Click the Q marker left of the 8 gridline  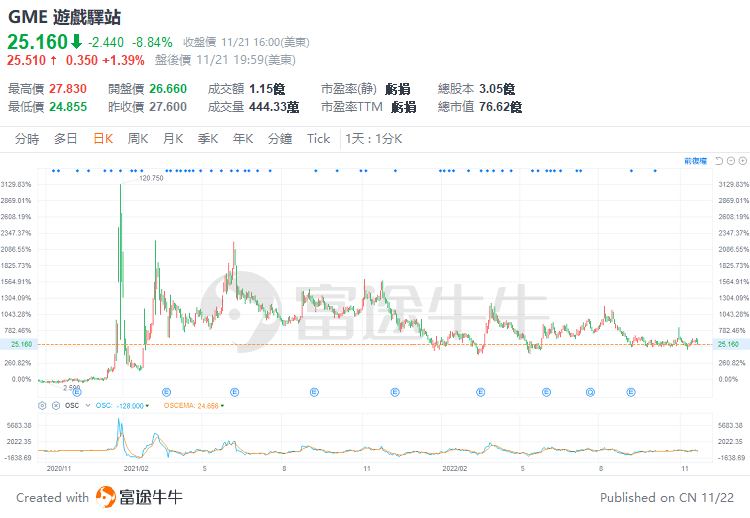pos(590,393)
